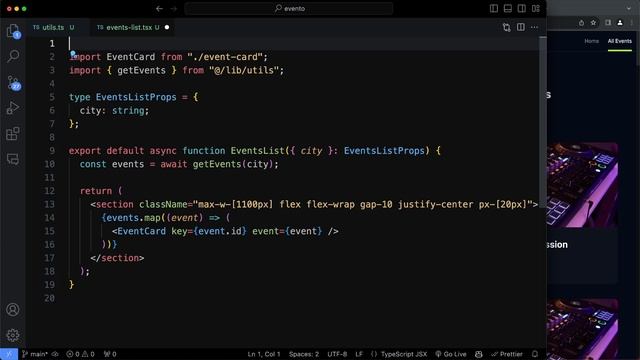Start the Go Live server
Viewport: 640px width, 360px height.
[451, 354]
